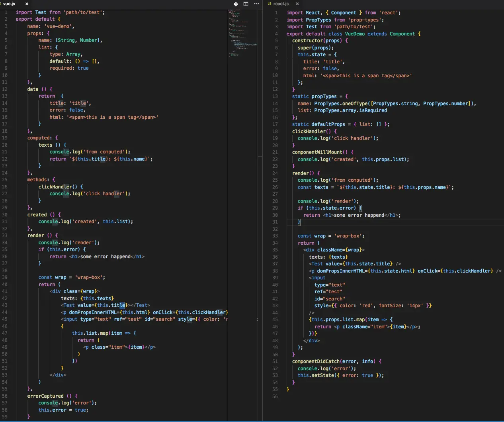The height and width of the screenshot is (422, 504).
Task: Click 'texts: {this.texts}' in vue.js
Action: coord(87,298)
